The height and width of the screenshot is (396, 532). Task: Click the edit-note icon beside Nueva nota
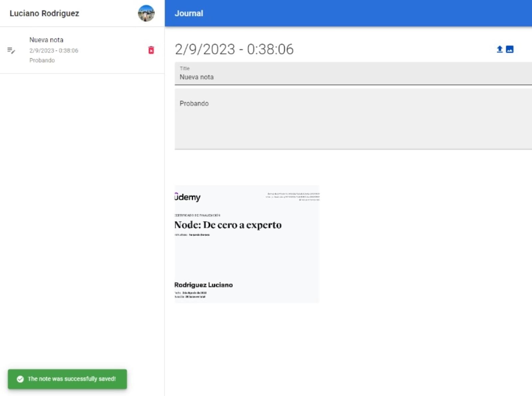point(11,50)
